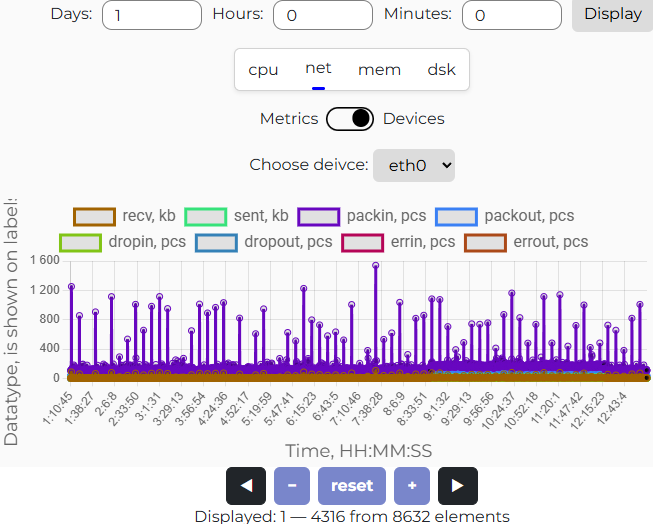Toggle the sent, kb legend swatch
This screenshot has height=524, width=653.
(x=206, y=216)
